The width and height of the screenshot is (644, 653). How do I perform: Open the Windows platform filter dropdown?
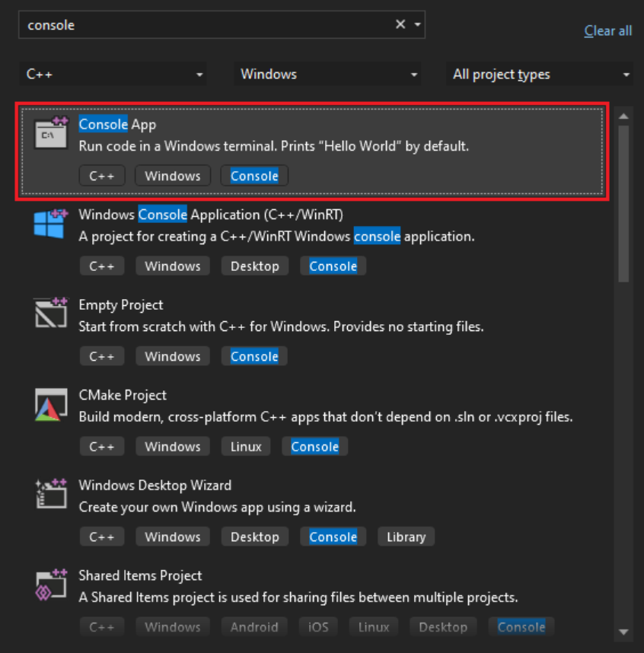[x=327, y=74]
